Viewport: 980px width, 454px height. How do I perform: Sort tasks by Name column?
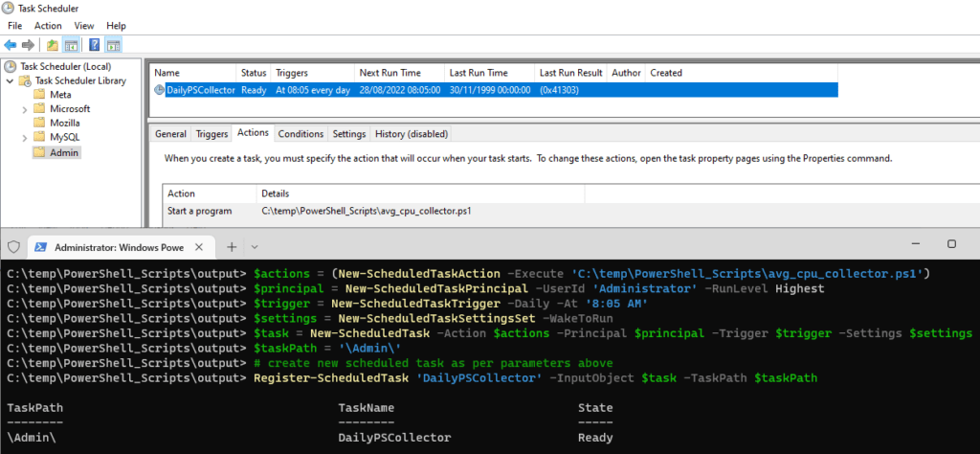(x=193, y=73)
